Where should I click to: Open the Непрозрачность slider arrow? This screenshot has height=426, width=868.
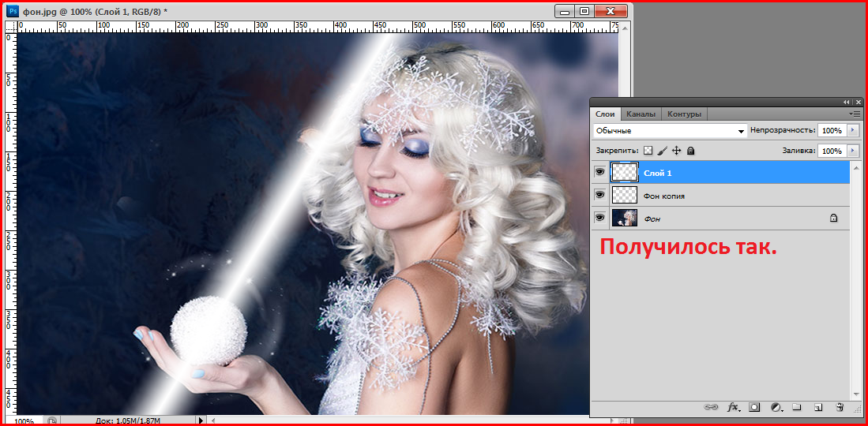click(x=852, y=131)
